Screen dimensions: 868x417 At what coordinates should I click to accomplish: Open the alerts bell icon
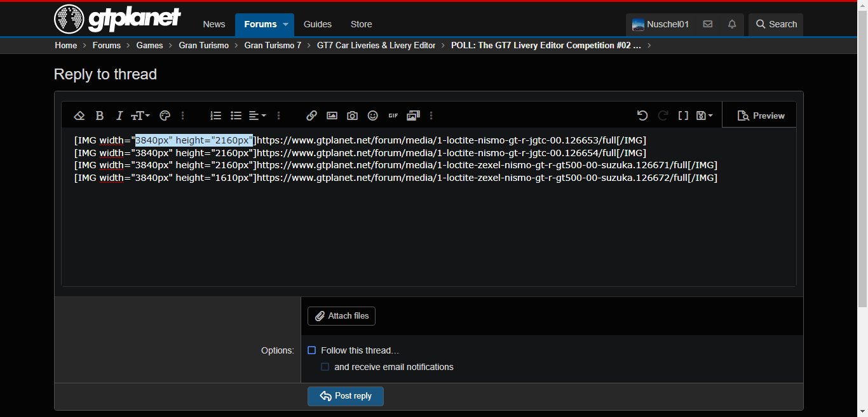pos(732,24)
